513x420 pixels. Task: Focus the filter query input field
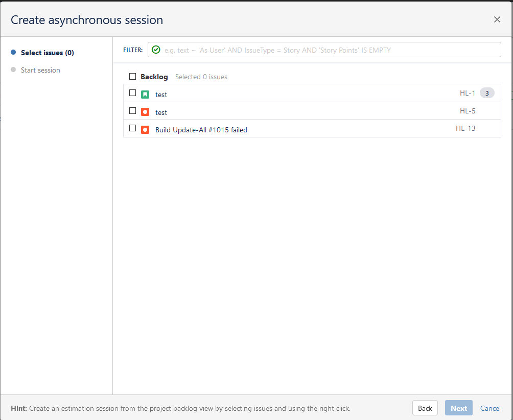[x=330, y=50]
